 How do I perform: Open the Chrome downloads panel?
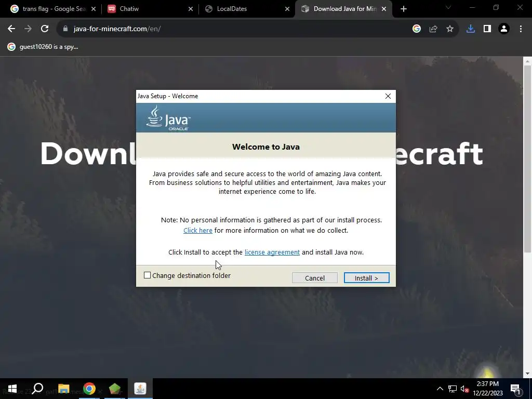(471, 29)
